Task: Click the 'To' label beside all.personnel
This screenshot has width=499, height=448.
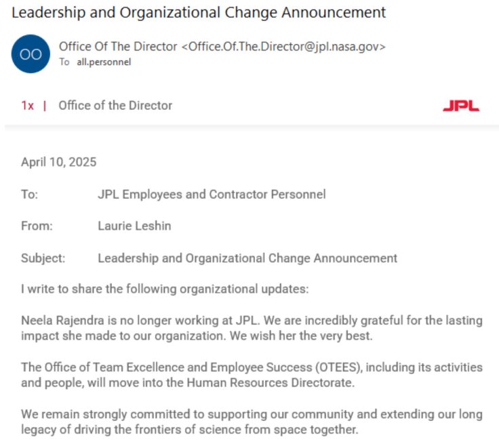Action: point(64,62)
